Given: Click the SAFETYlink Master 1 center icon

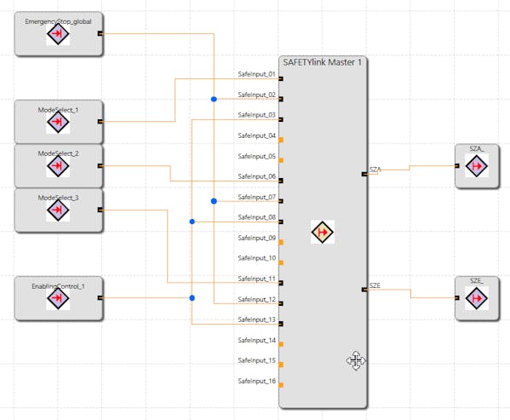Looking at the screenshot, I should [323, 233].
